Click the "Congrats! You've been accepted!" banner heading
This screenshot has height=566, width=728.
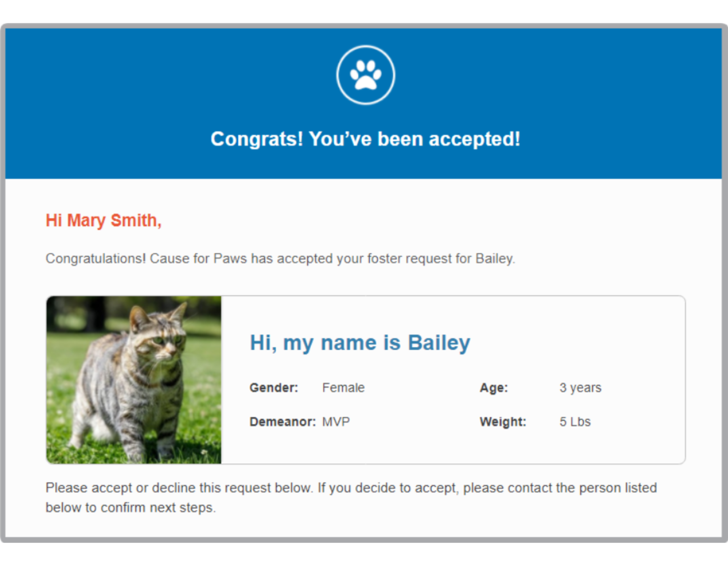(365, 139)
